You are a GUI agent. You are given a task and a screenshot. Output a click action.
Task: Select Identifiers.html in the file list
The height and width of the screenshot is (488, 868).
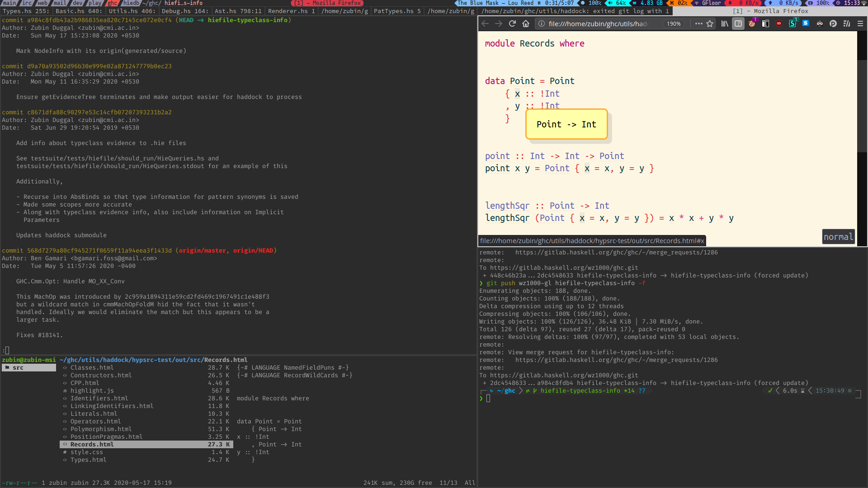click(x=146, y=398)
